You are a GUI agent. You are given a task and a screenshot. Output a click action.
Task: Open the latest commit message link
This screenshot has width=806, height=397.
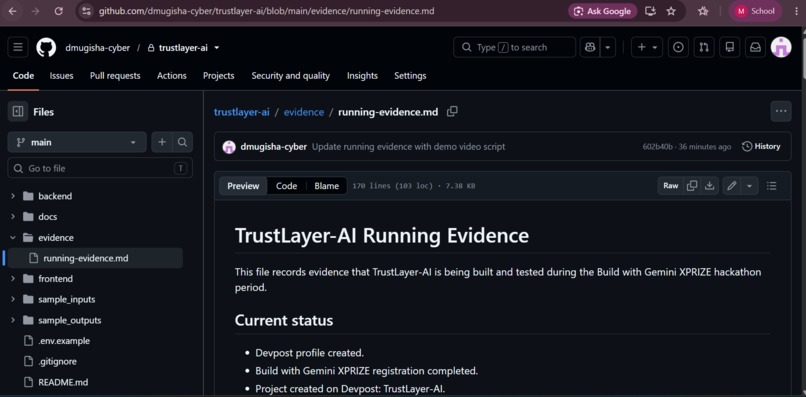pos(409,147)
